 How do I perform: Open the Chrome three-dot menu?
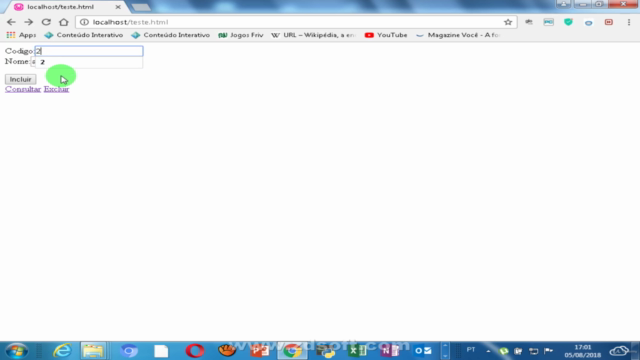tap(629, 22)
